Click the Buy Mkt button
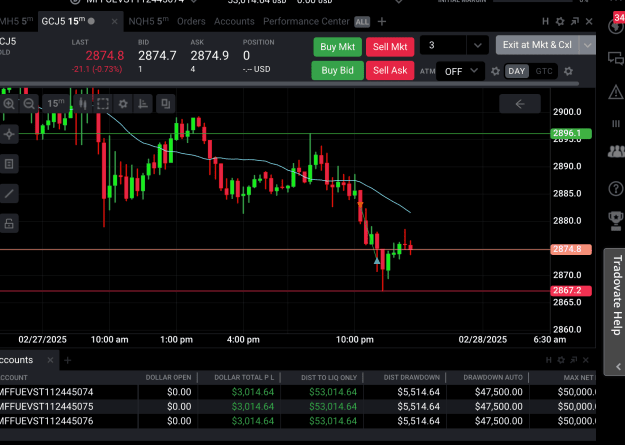The width and height of the screenshot is (625, 445). [337, 47]
